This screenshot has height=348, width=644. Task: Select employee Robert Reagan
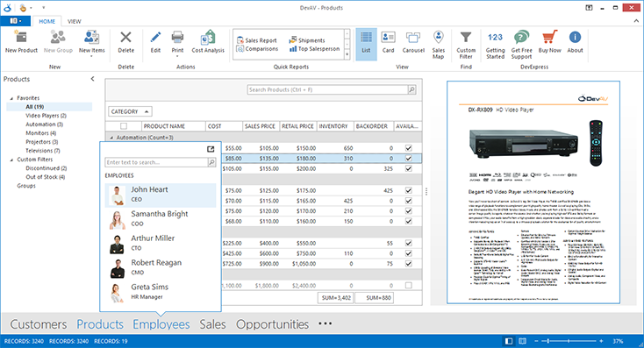click(x=161, y=267)
